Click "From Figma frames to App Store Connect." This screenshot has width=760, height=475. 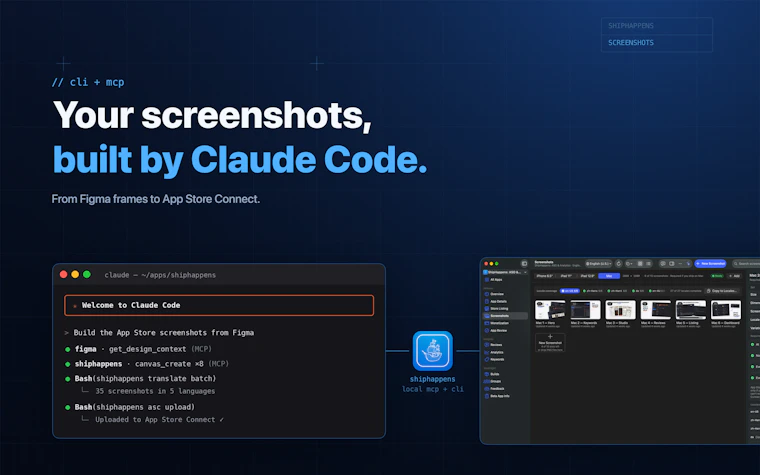coord(156,199)
